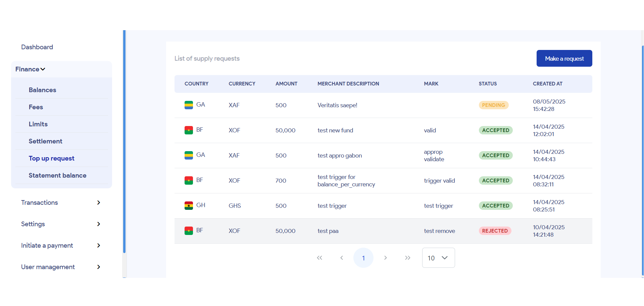Go to the first page of results

[x=319, y=258]
